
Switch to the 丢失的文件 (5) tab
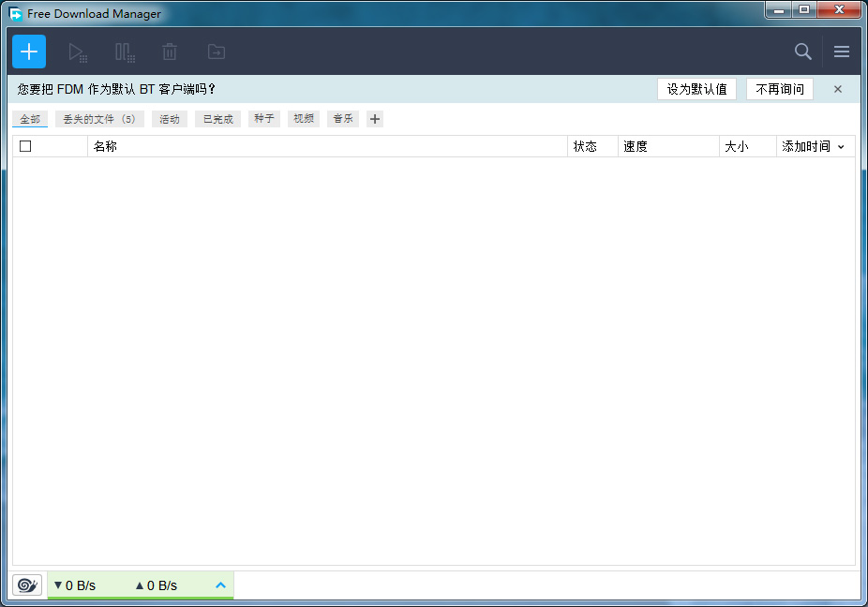99,119
